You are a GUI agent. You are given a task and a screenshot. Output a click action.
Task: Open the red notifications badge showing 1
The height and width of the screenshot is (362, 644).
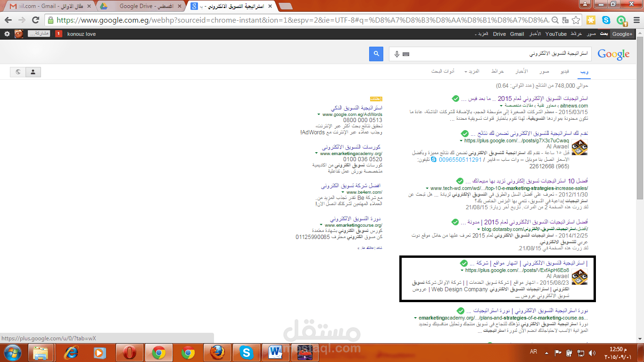[x=58, y=34]
